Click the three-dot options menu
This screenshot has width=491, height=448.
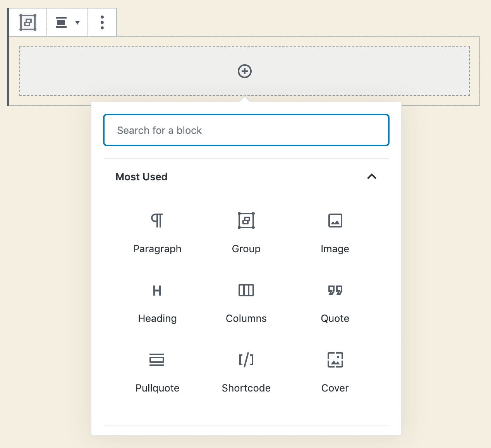(102, 22)
